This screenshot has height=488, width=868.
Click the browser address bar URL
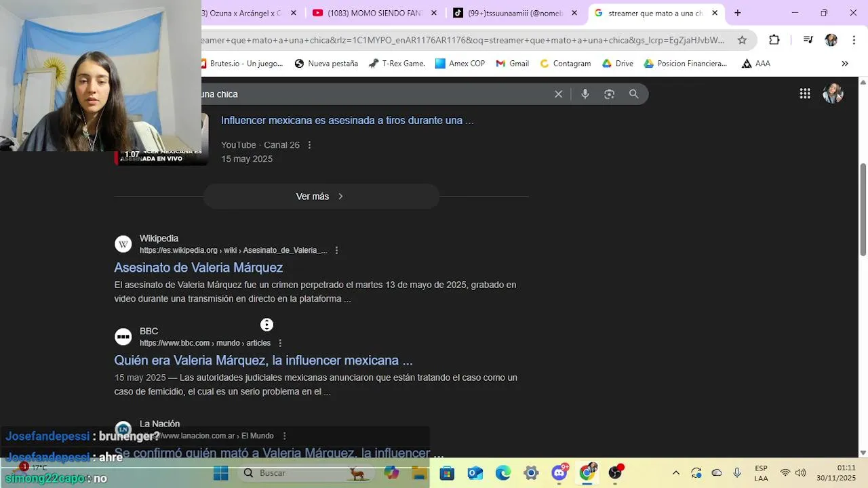coord(465,40)
